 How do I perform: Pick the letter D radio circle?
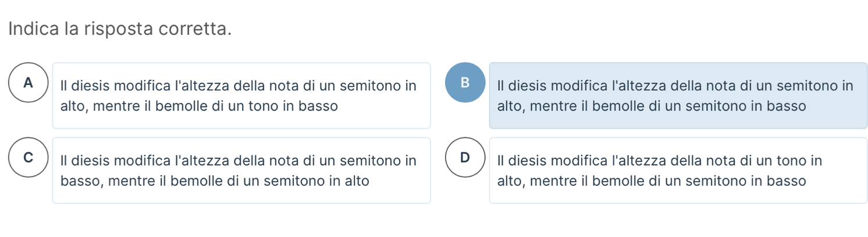click(x=465, y=157)
